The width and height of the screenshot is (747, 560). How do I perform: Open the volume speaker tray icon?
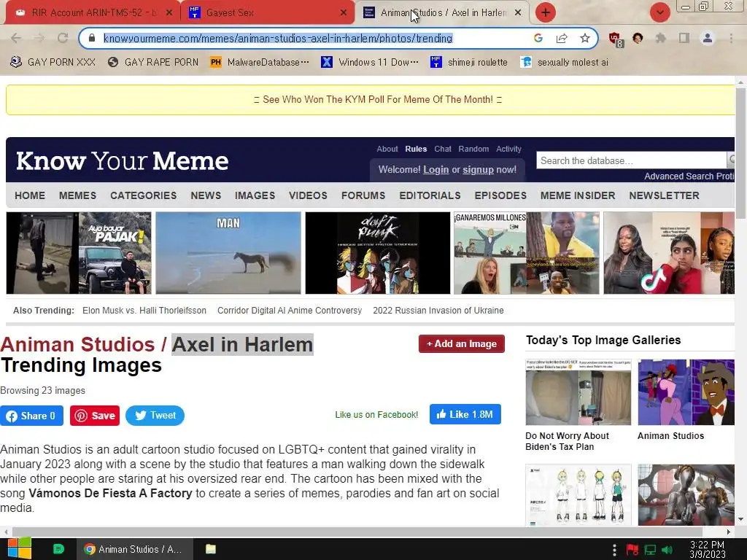[x=667, y=550]
